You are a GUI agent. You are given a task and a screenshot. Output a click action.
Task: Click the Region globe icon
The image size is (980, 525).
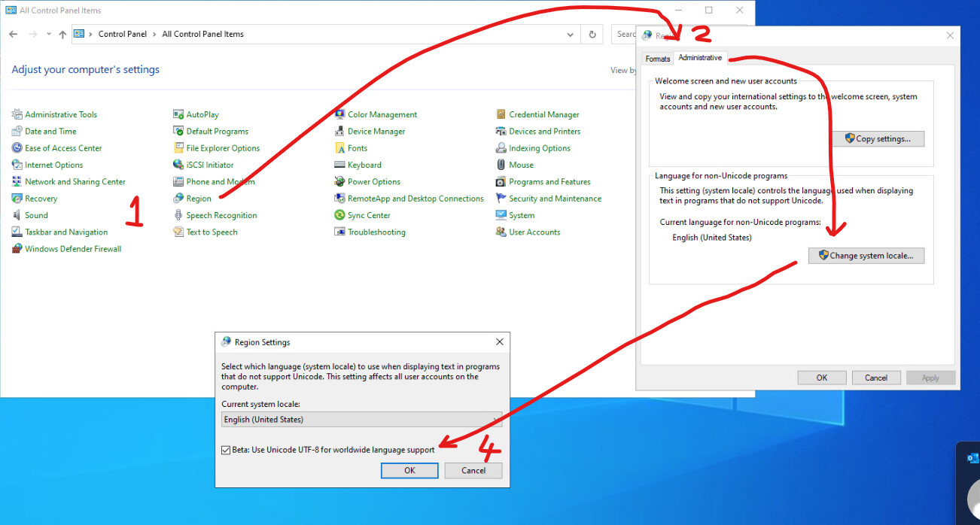[x=178, y=199]
